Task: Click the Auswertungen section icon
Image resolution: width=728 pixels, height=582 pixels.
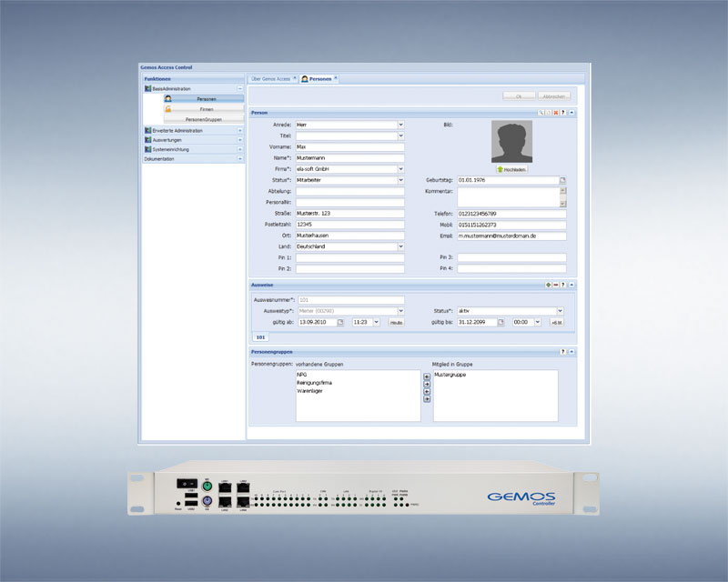Action: pyautogui.click(x=148, y=140)
